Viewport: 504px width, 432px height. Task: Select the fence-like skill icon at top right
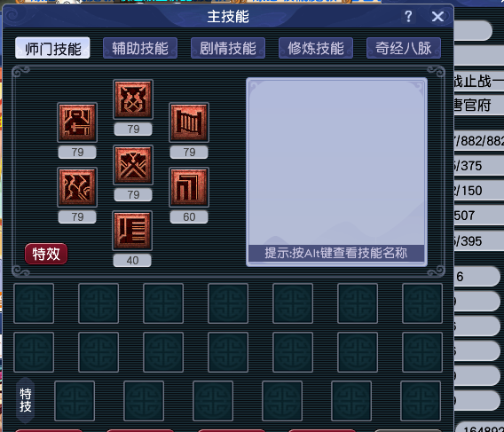(x=189, y=122)
